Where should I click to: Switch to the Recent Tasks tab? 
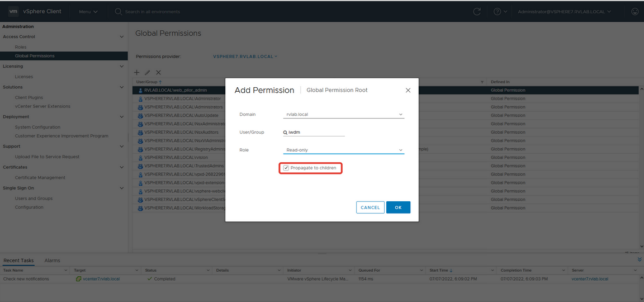click(x=18, y=261)
